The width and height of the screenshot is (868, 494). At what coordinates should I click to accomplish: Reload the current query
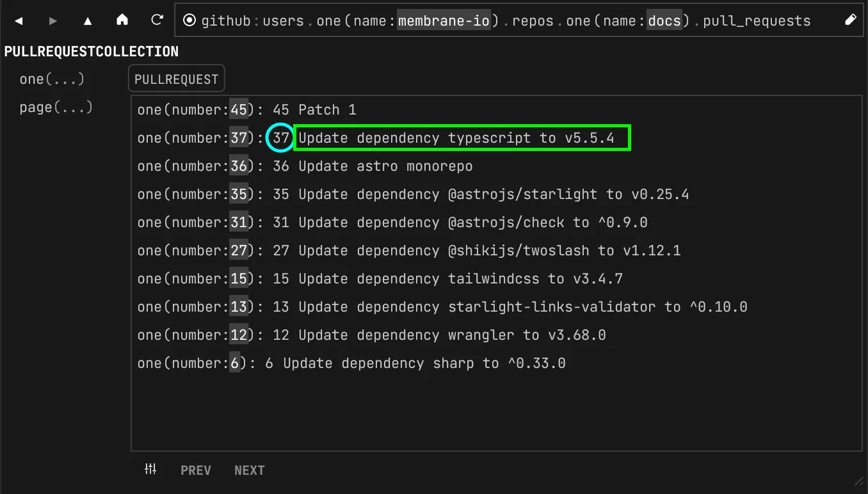pos(157,20)
